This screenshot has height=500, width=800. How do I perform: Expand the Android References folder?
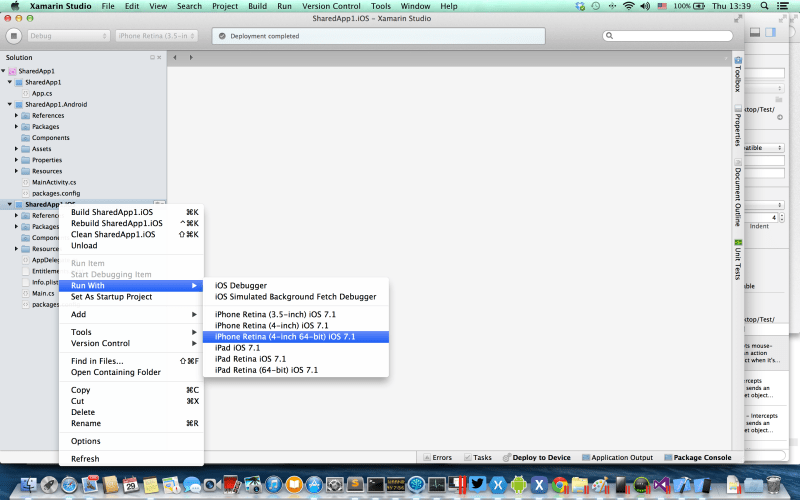point(16,115)
